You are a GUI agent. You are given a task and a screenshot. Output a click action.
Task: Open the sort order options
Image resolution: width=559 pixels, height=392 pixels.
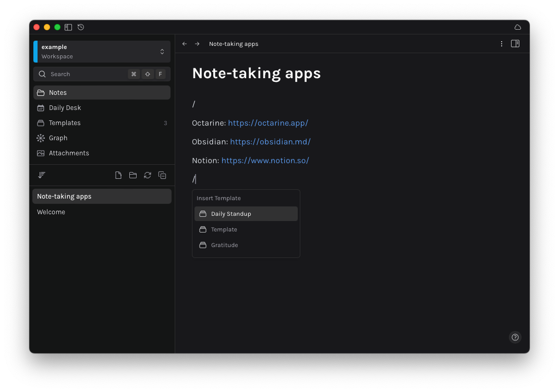(x=42, y=175)
